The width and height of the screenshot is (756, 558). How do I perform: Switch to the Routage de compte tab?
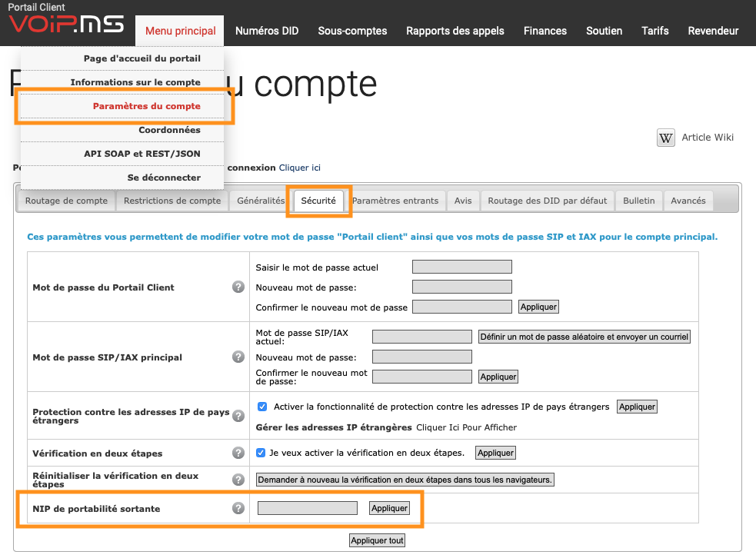pos(67,201)
